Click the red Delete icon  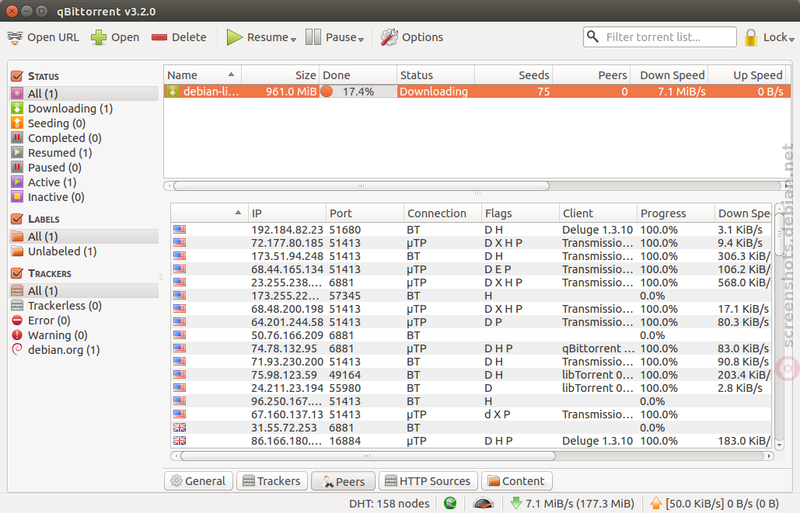(x=159, y=37)
